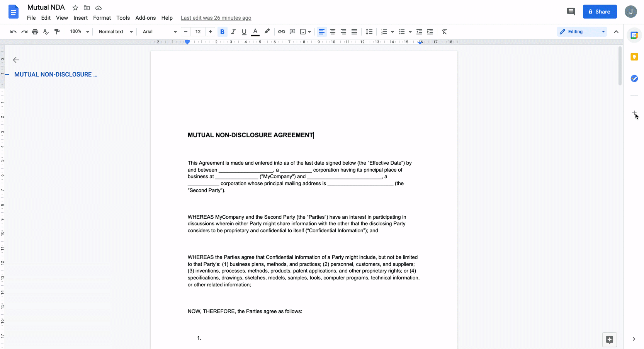644x349 pixels.
Task: Select right align
Action: [x=343, y=32]
